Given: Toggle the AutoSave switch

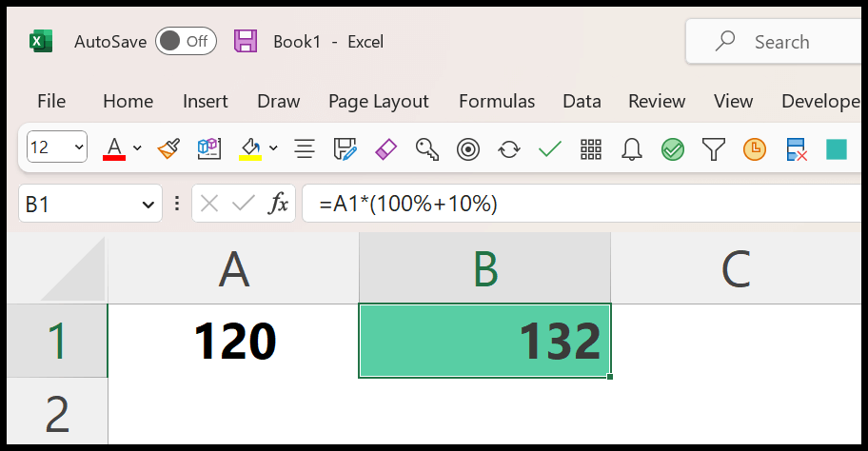Looking at the screenshot, I should [x=186, y=42].
